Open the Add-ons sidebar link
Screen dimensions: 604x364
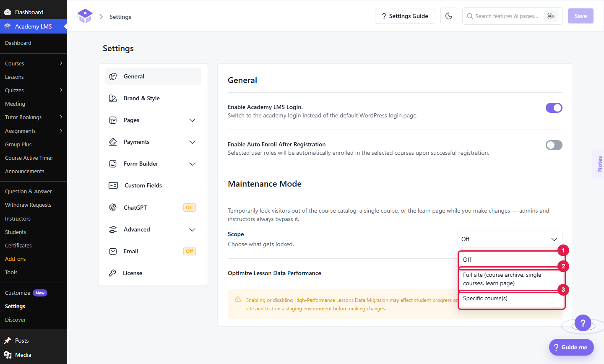point(16,259)
